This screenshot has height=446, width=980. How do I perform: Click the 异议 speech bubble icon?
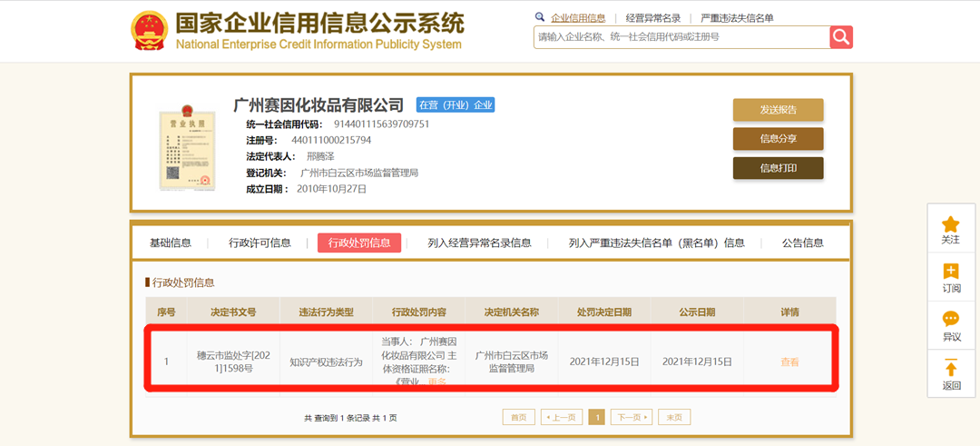pyautogui.click(x=950, y=320)
